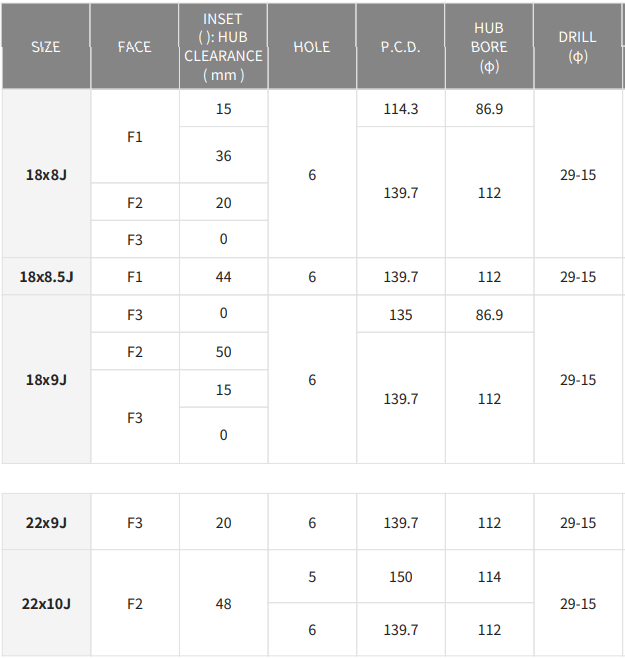Screen dimensions: 625x658
Task: Click the HUB BORE column header
Action: [489, 47]
